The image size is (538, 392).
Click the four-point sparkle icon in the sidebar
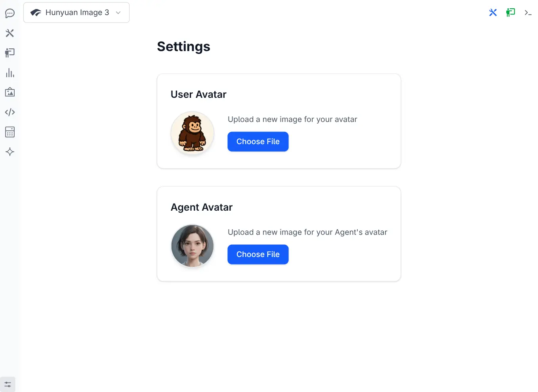coord(10,152)
